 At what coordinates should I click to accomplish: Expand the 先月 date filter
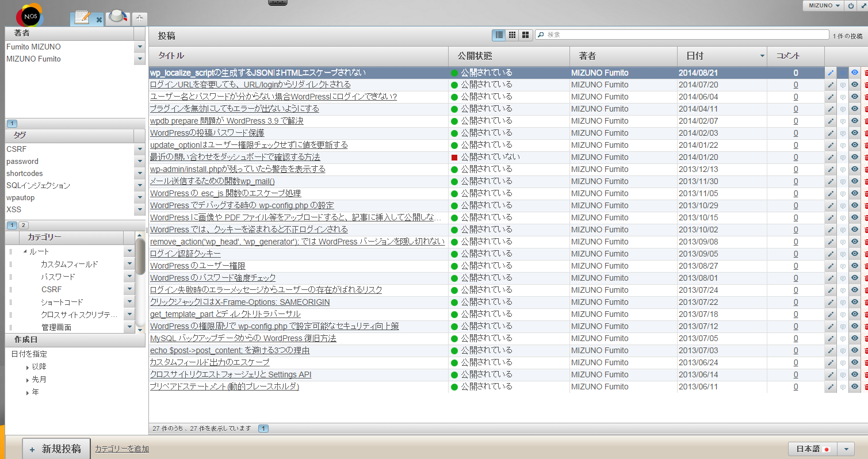27,380
